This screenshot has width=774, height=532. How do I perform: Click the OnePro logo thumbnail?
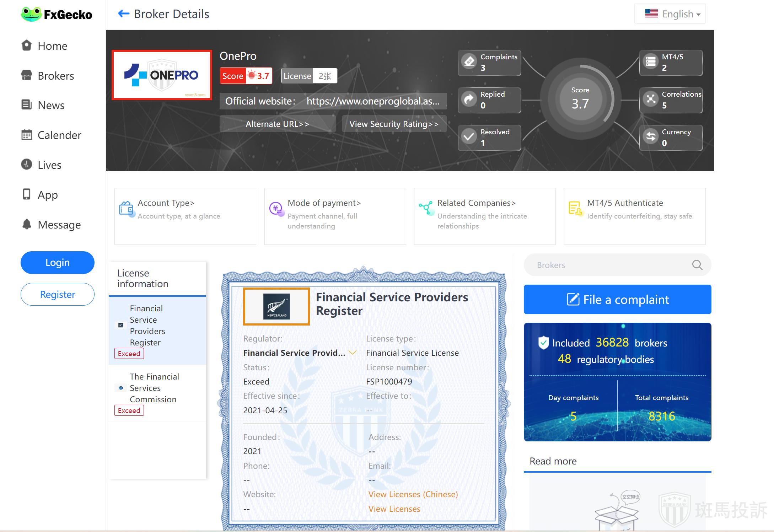162,75
